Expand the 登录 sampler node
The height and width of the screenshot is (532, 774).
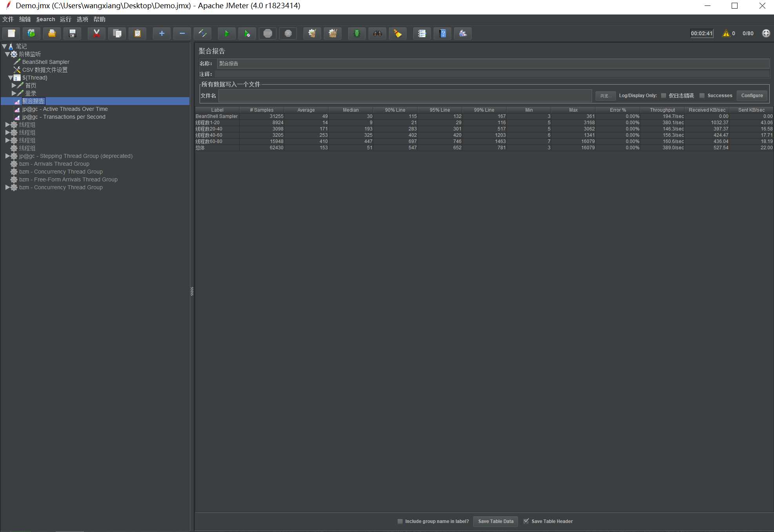click(14, 93)
